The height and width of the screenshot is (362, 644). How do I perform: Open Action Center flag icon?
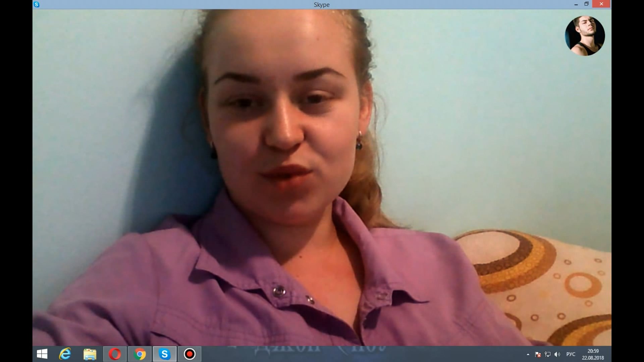click(x=538, y=354)
